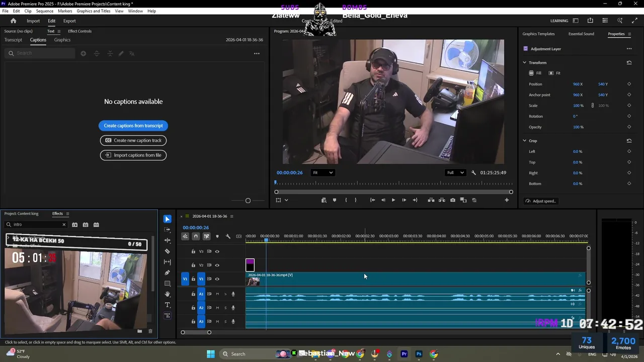Open Adjustment Layer more options

tap(629, 49)
